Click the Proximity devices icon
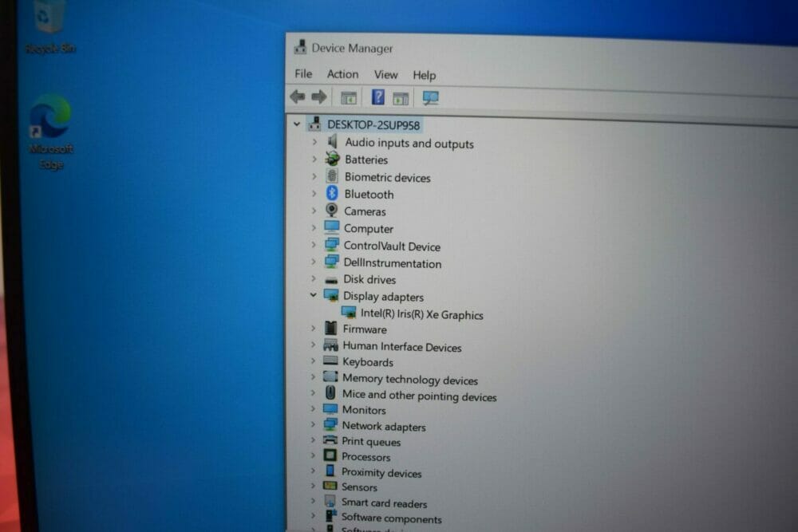798x532 pixels. tap(330, 471)
